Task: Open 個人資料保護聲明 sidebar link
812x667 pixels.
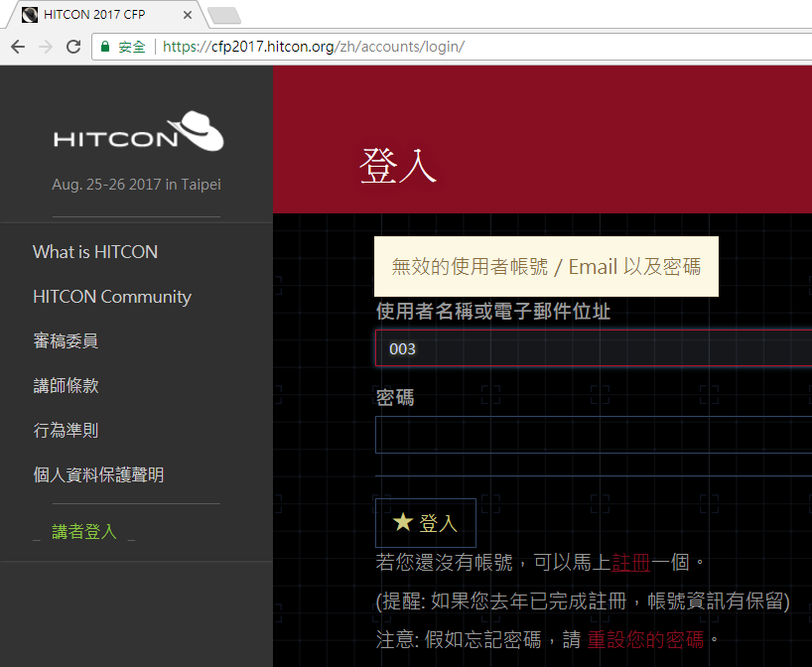Action: point(98,474)
